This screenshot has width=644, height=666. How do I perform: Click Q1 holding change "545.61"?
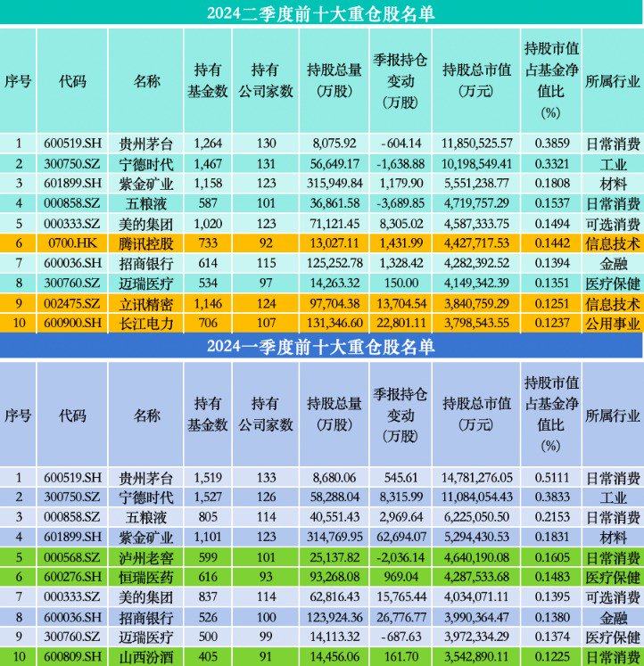point(400,478)
